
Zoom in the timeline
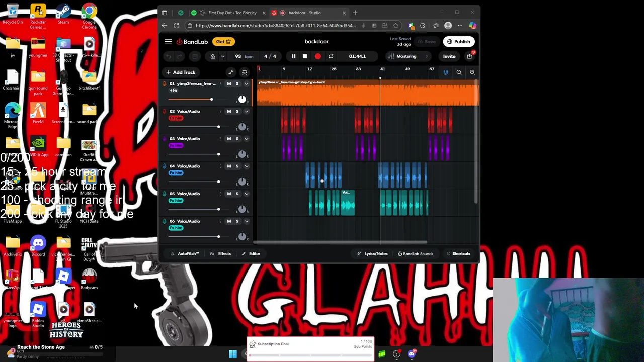pyautogui.click(x=472, y=72)
